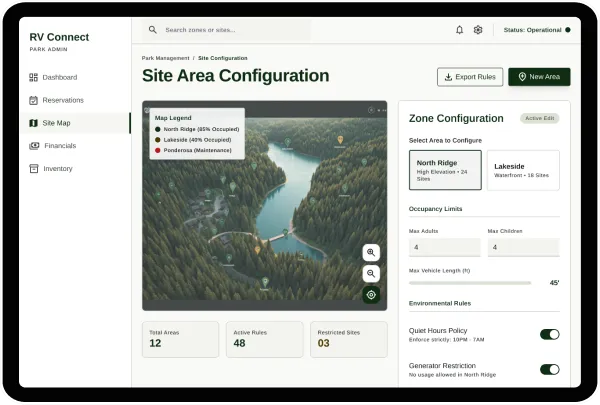Click the green pin at map bottom
The image size is (600, 405).
click(x=265, y=282)
